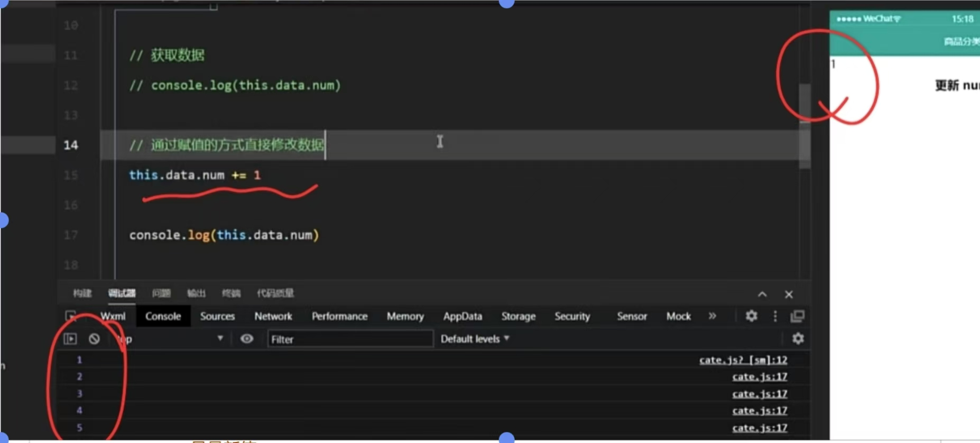Image resolution: width=980 pixels, height=443 pixels.
Task: Show more DevTools tabs with chevrons
Action: click(x=712, y=316)
